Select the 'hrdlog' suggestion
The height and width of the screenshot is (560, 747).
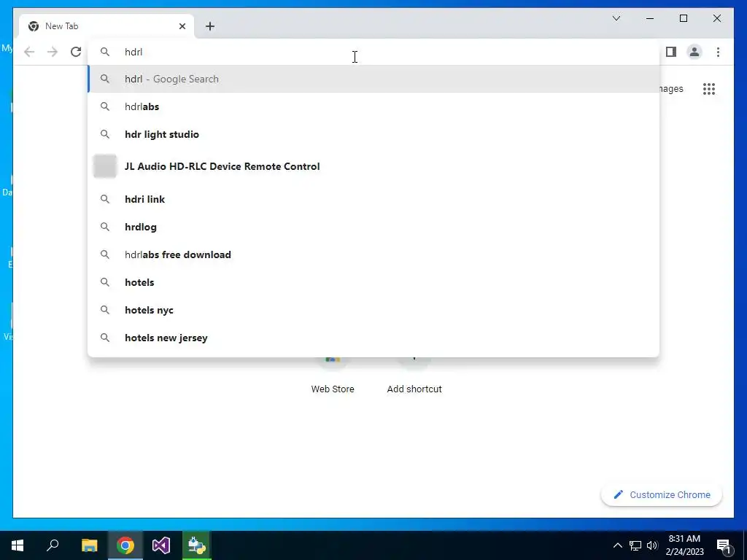[374, 227]
